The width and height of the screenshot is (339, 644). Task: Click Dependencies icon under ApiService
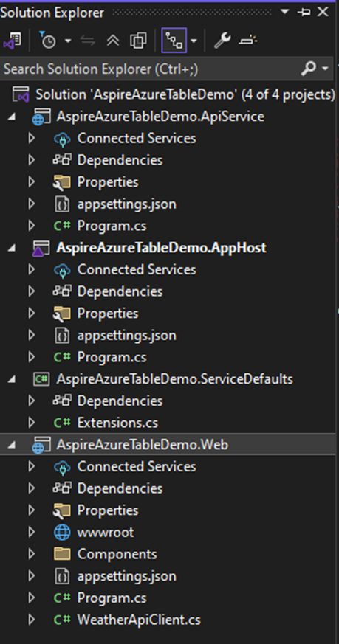point(62,160)
